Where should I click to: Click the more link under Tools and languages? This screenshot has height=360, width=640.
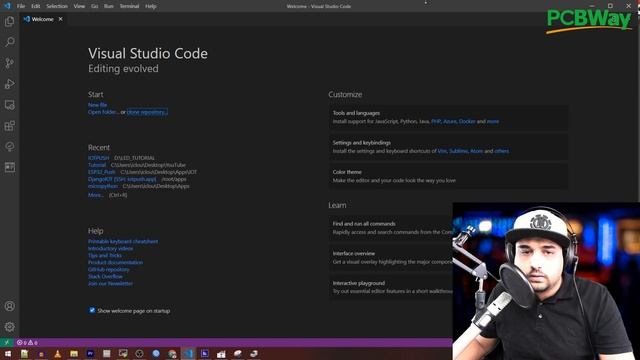tap(493, 121)
